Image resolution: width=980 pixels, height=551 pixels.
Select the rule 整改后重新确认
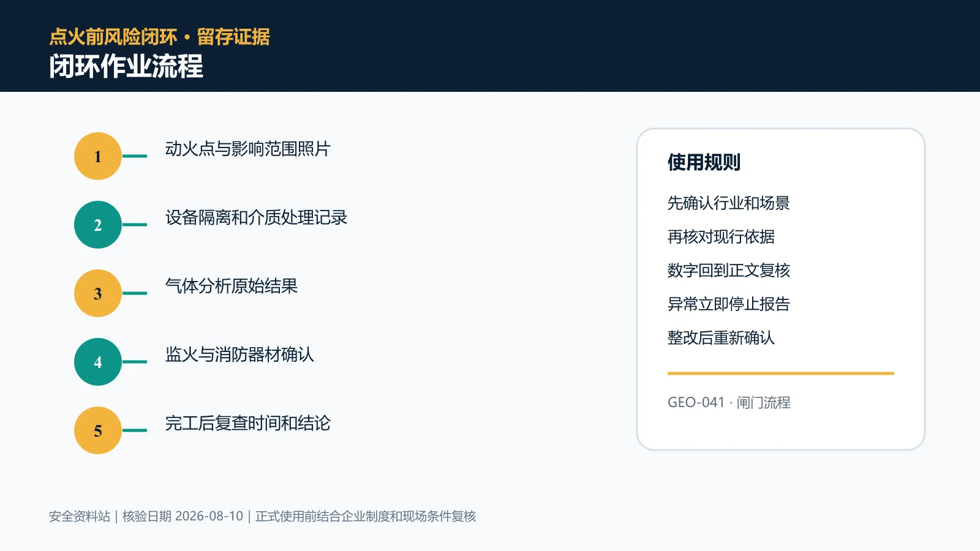(x=721, y=337)
